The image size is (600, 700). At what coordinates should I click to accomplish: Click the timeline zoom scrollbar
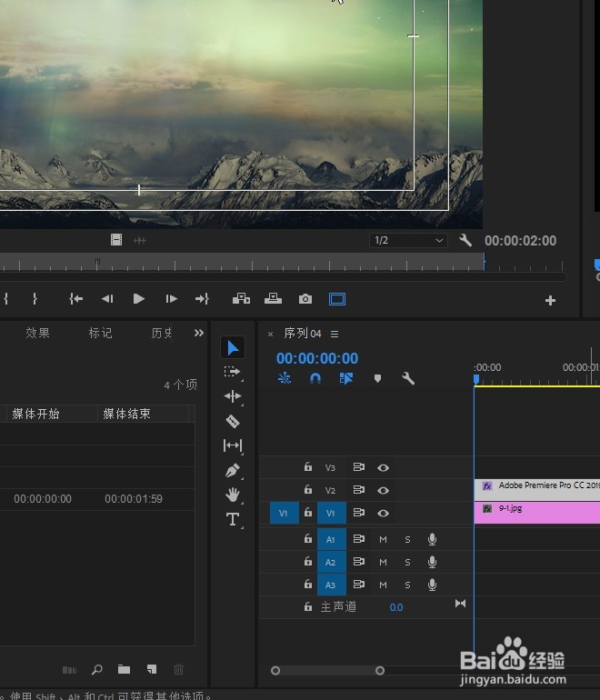point(327,671)
